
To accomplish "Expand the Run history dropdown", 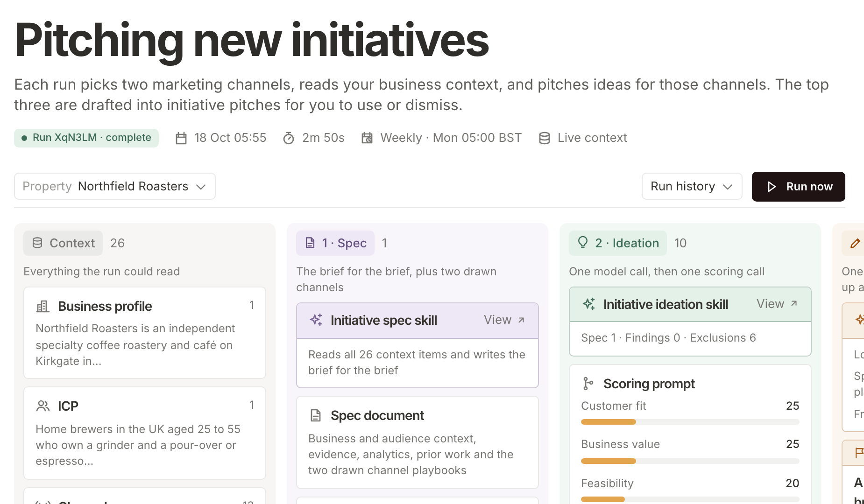I will tap(692, 186).
